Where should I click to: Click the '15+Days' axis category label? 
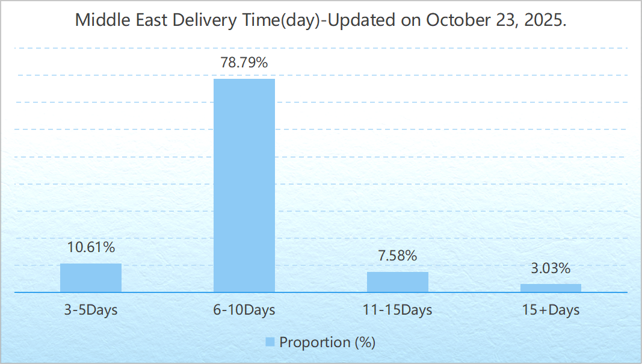pyautogui.click(x=551, y=310)
